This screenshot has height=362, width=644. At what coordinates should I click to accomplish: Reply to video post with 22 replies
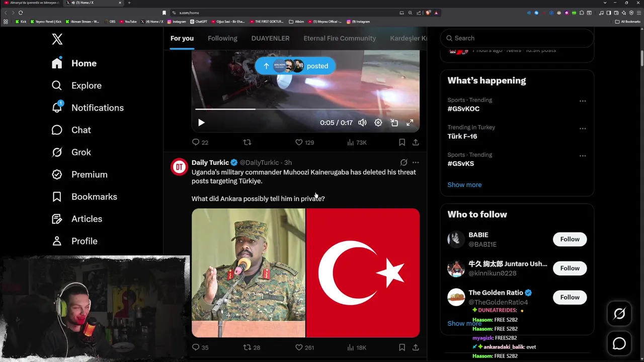tap(200, 142)
